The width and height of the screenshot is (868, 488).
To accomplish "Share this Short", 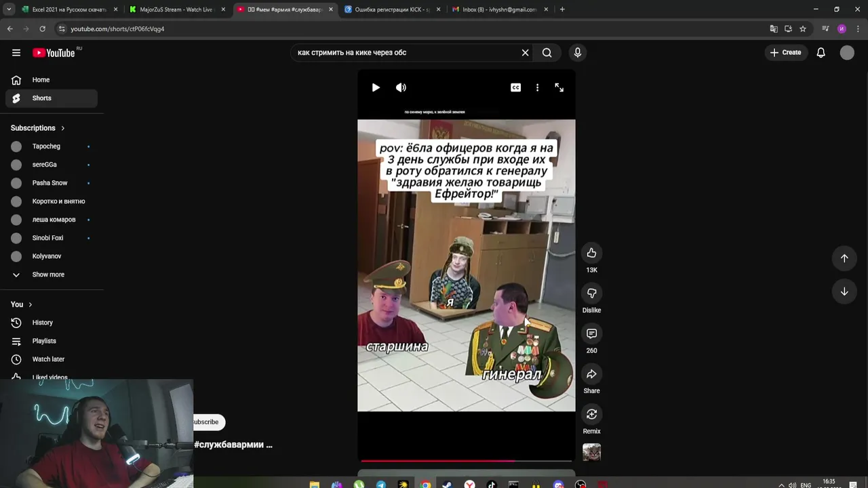I will click(x=591, y=374).
